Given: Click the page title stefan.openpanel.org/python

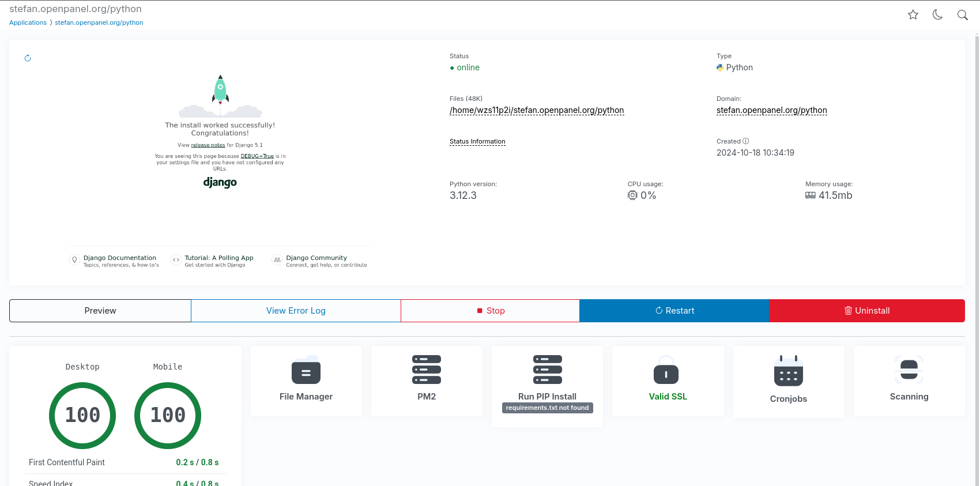Looking at the screenshot, I should [x=76, y=9].
